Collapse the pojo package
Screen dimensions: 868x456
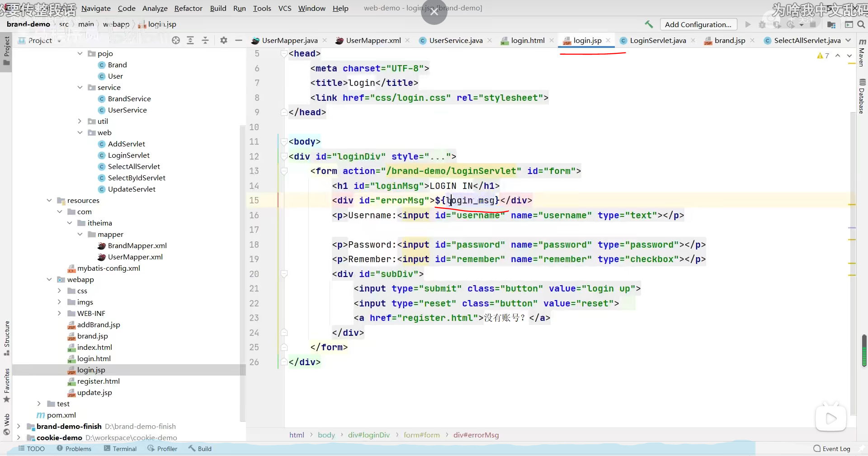tap(80, 53)
